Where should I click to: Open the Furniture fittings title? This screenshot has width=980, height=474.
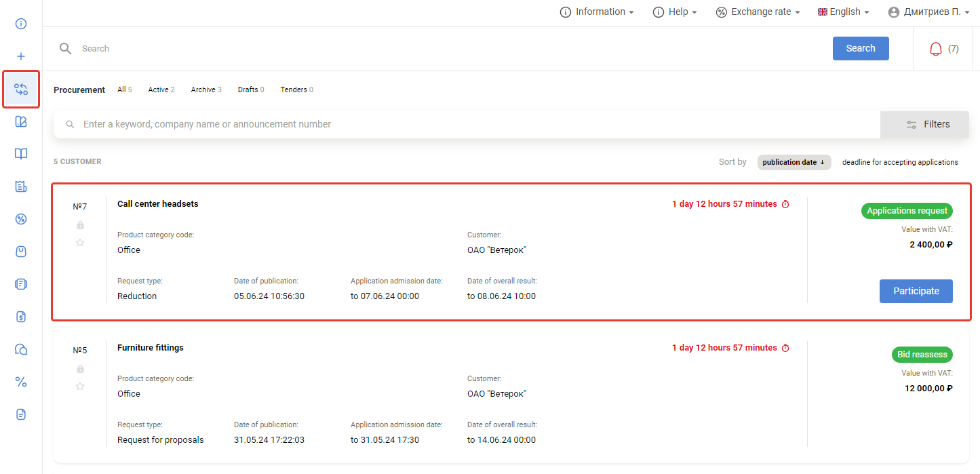[x=151, y=348]
